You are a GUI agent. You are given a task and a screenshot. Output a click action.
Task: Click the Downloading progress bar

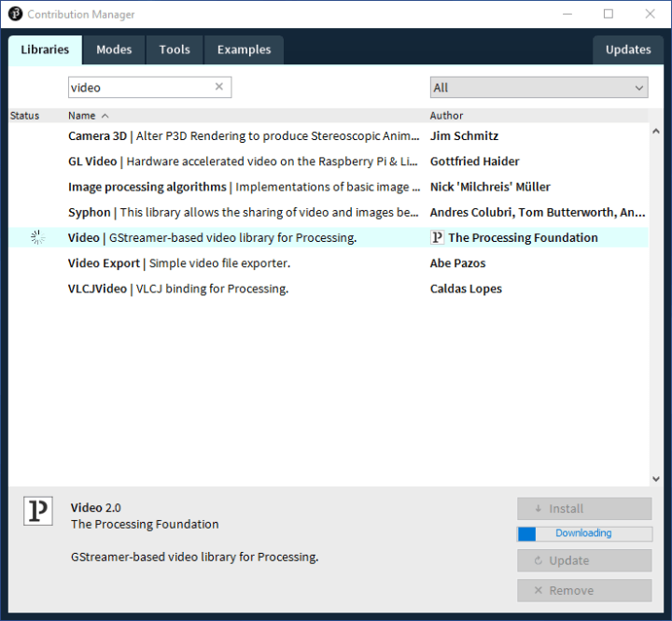(x=584, y=533)
